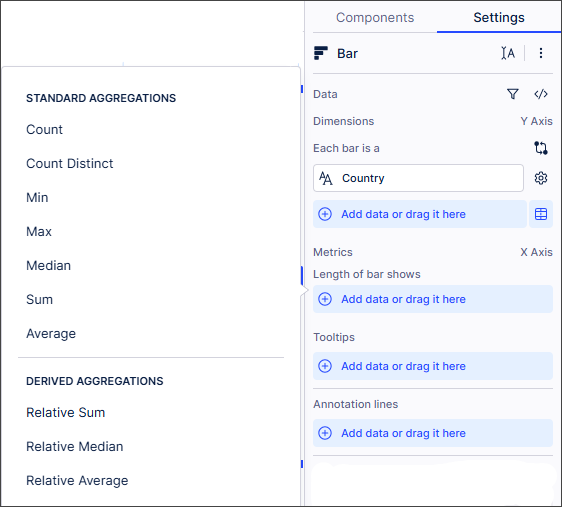
Task: Add data under Annotation lines
Action: 433,433
